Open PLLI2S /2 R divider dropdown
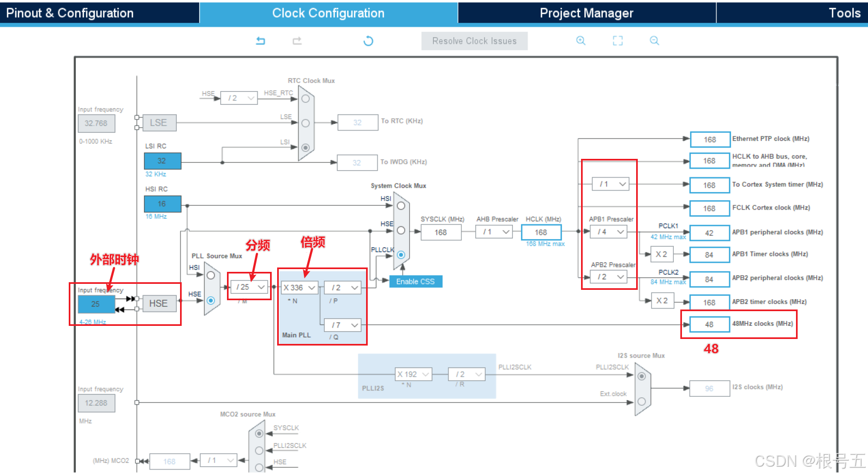 click(466, 374)
